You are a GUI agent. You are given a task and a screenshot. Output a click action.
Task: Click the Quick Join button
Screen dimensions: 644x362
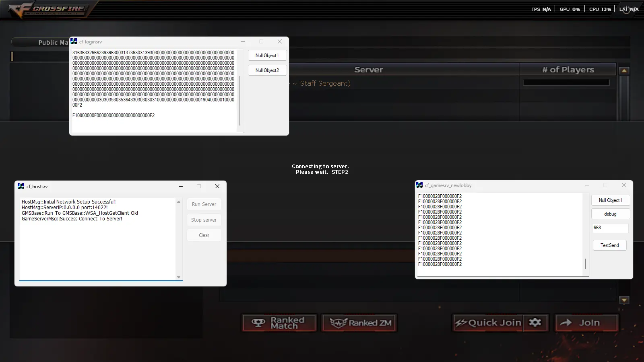tap(488, 323)
